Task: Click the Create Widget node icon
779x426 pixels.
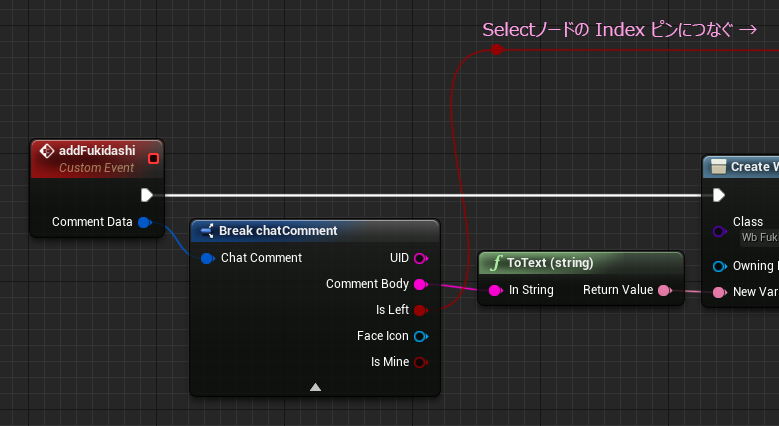Action: 718,167
